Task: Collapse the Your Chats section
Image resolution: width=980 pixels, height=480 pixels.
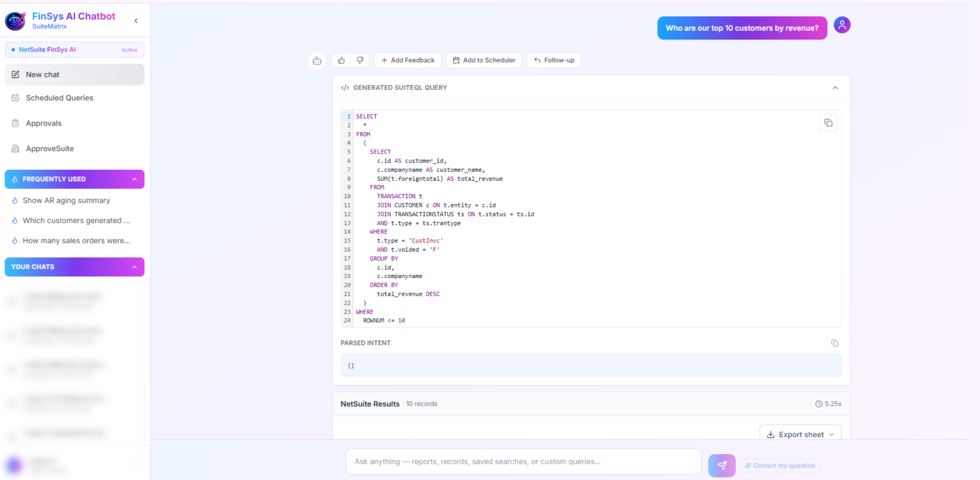Action: coord(134,267)
